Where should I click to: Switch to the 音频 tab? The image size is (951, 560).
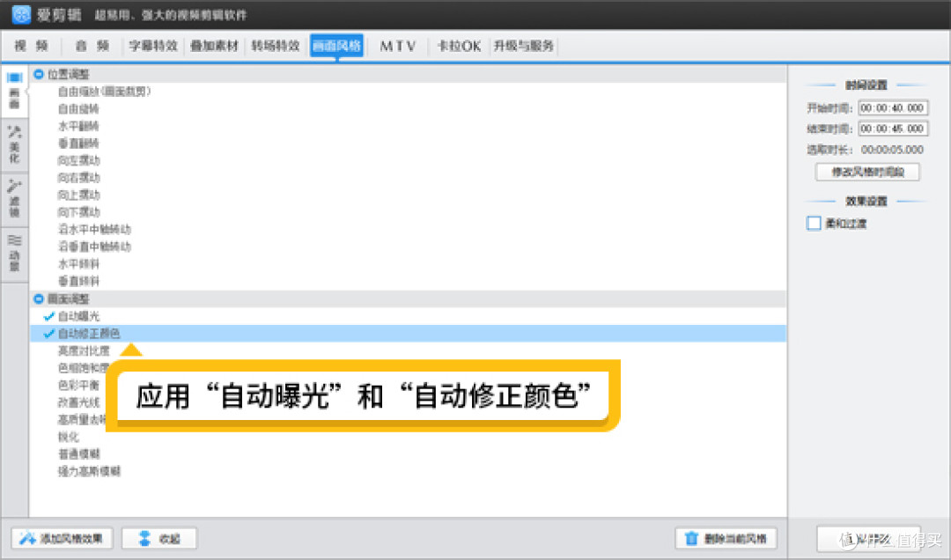click(92, 46)
